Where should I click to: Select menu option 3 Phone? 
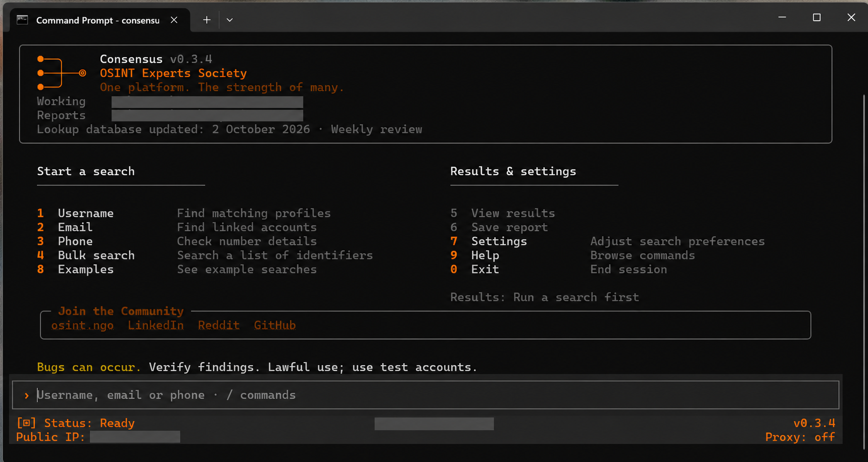tap(65, 241)
